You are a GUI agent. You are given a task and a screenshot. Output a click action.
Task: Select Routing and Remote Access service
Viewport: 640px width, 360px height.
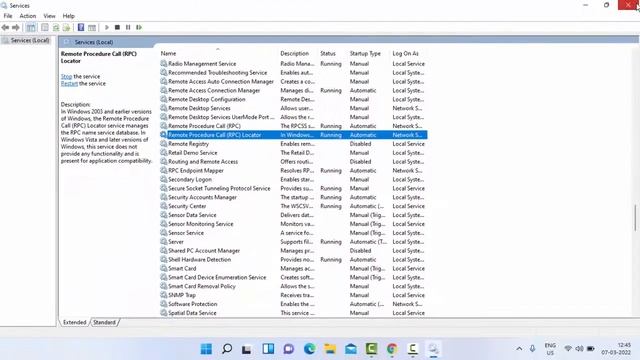(293, 162)
